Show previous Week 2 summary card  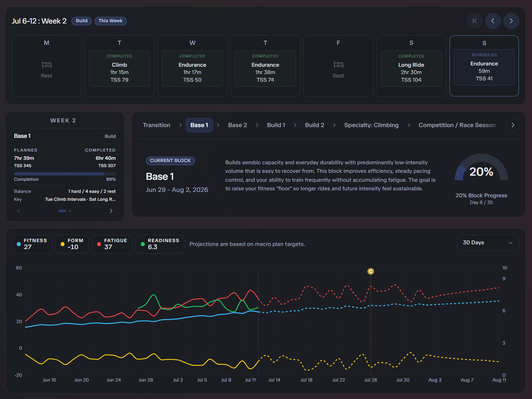[18, 211]
